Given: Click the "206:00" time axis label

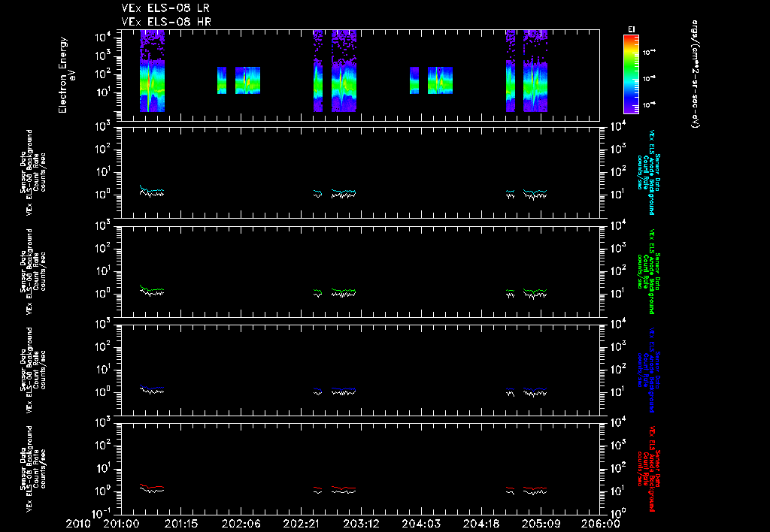Looking at the screenshot, I should (601, 524).
